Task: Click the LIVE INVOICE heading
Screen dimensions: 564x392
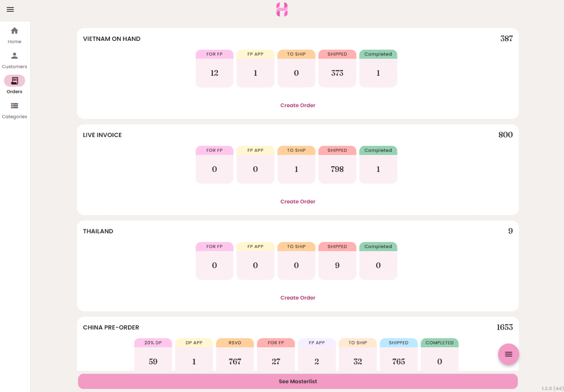Action: pos(102,135)
